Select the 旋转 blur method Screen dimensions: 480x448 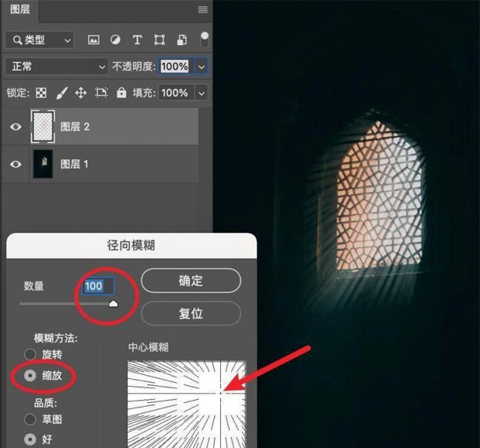pyautogui.click(x=30, y=354)
